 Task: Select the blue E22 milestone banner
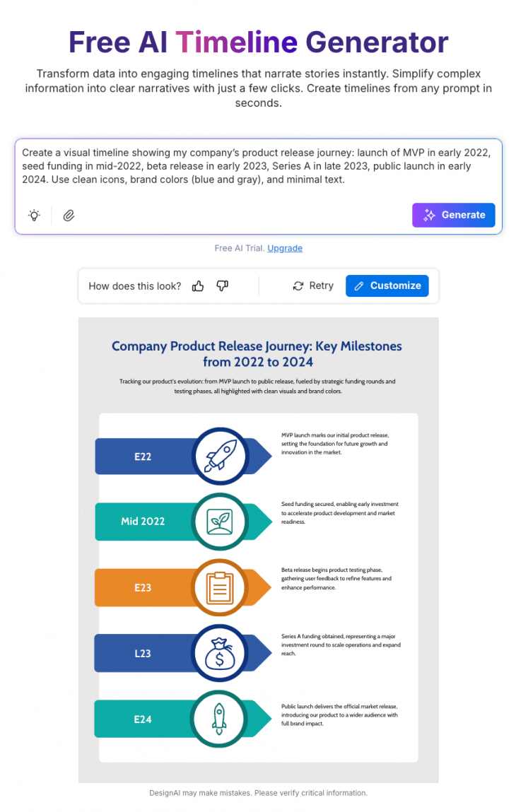143,457
